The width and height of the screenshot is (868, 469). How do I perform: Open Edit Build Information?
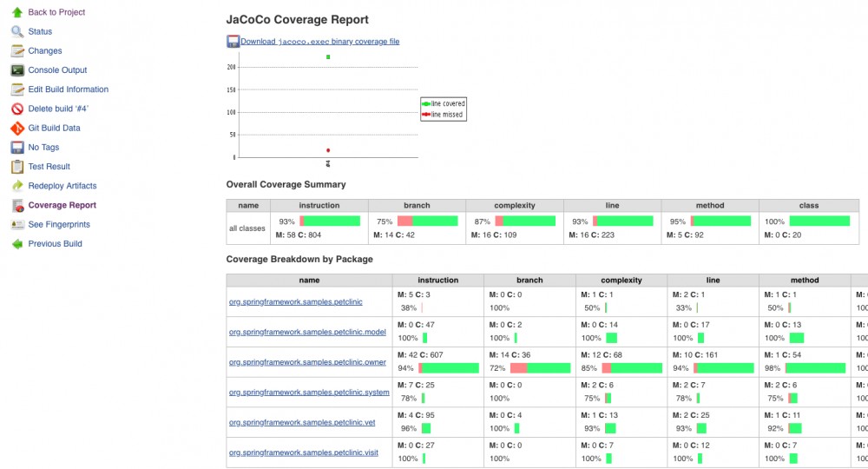[68, 89]
